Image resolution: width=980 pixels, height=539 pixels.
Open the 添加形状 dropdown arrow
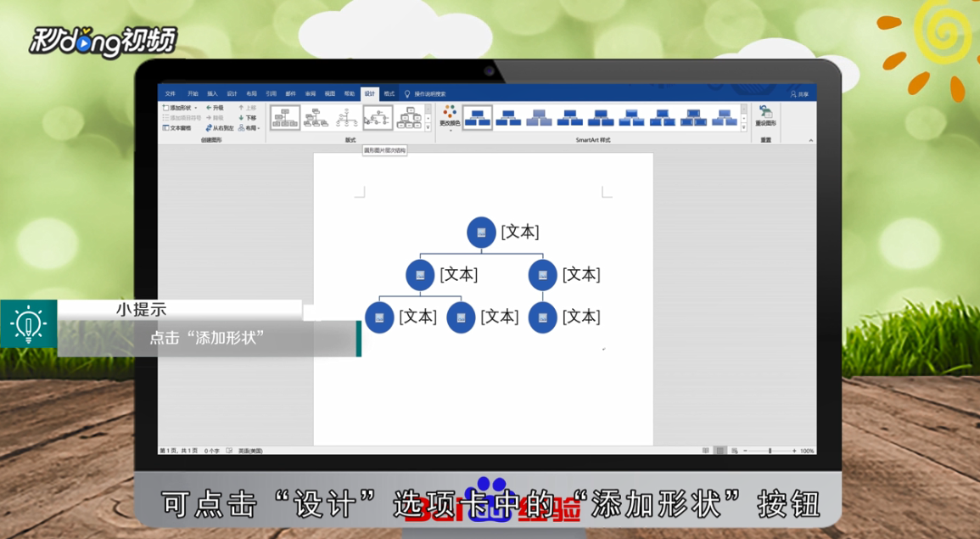pos(195,108)
